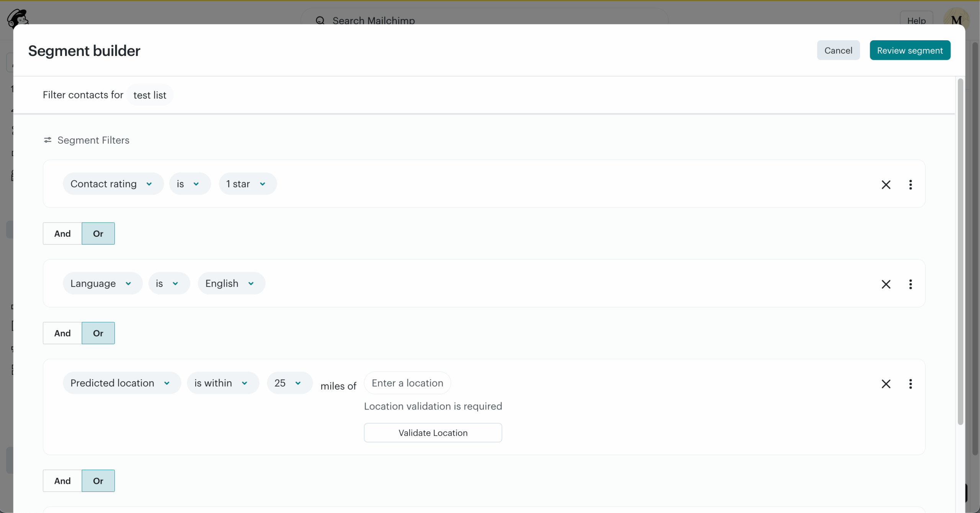Click the Search Mailchimp field
Screen dimensions: 980x513
pyautogui.click(x=484, y=18)
